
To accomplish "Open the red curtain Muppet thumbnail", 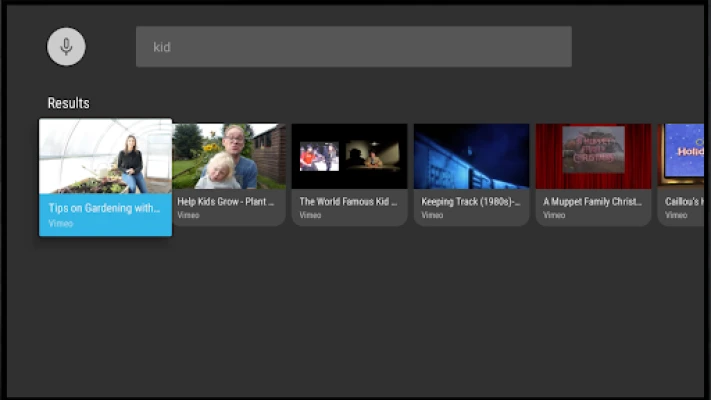I will coord(593,156).
